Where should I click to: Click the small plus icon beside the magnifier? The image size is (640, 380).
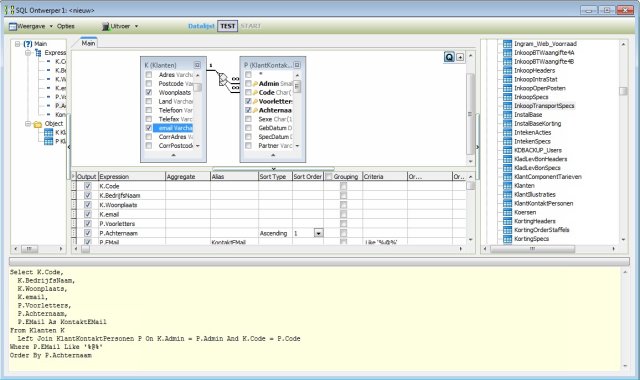tap(460, 57)
